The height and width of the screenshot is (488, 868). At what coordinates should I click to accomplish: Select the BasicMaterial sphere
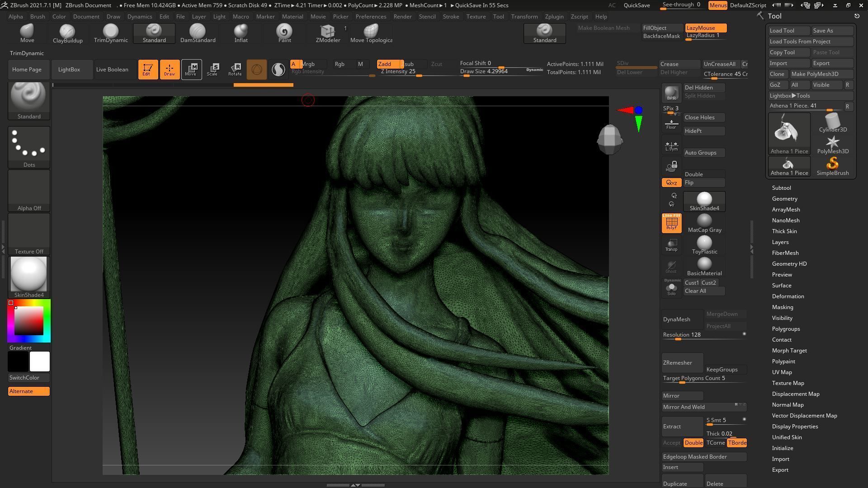(x=704, y=267)
